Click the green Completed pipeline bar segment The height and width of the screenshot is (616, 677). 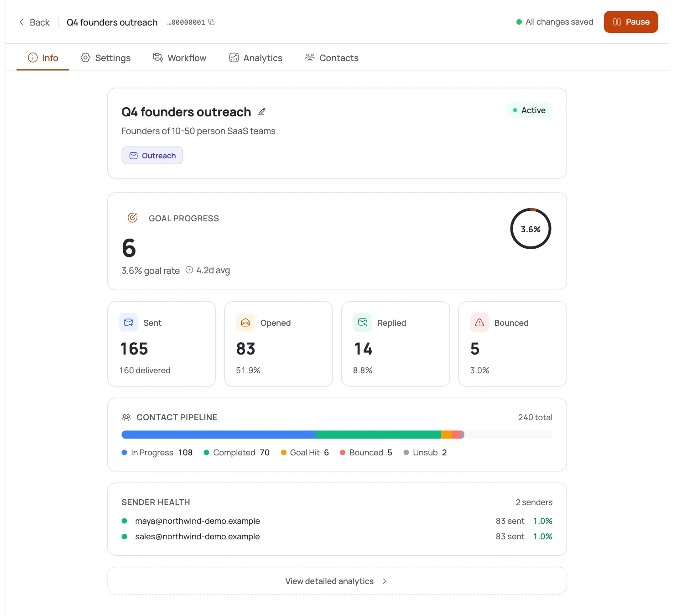[x=378, y=434]
